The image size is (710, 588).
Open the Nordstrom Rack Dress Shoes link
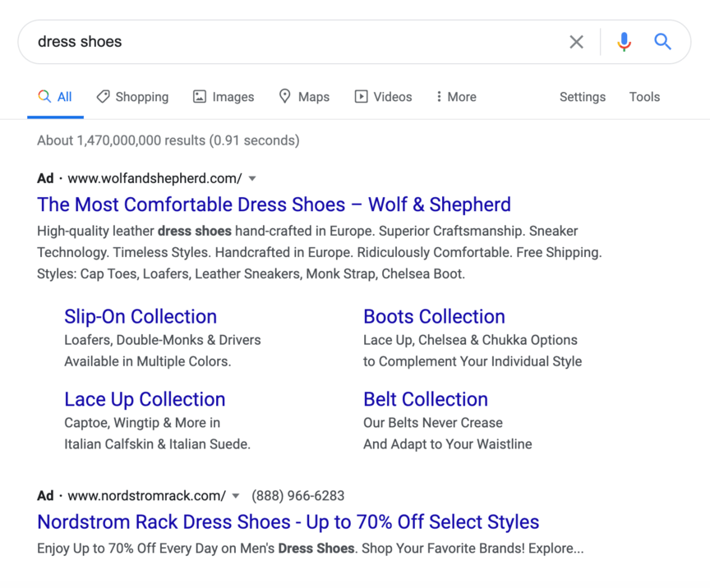click(288, 522)
